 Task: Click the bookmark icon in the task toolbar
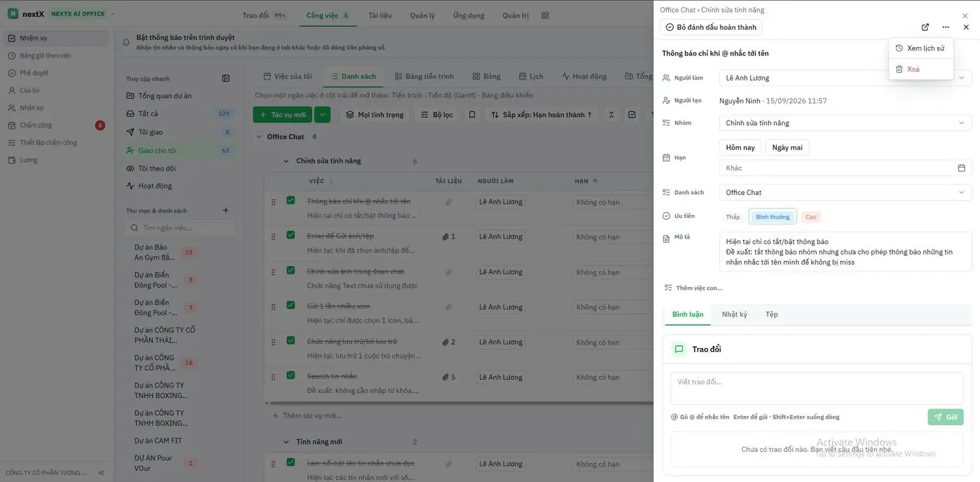[472, 114]
